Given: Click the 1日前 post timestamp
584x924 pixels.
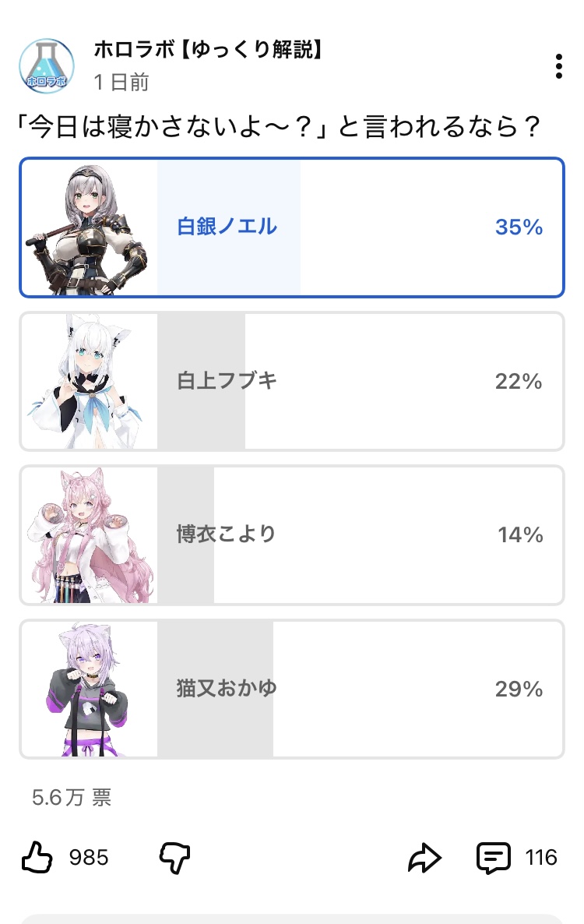Looking at the screenshot, I should coord(121,82).
